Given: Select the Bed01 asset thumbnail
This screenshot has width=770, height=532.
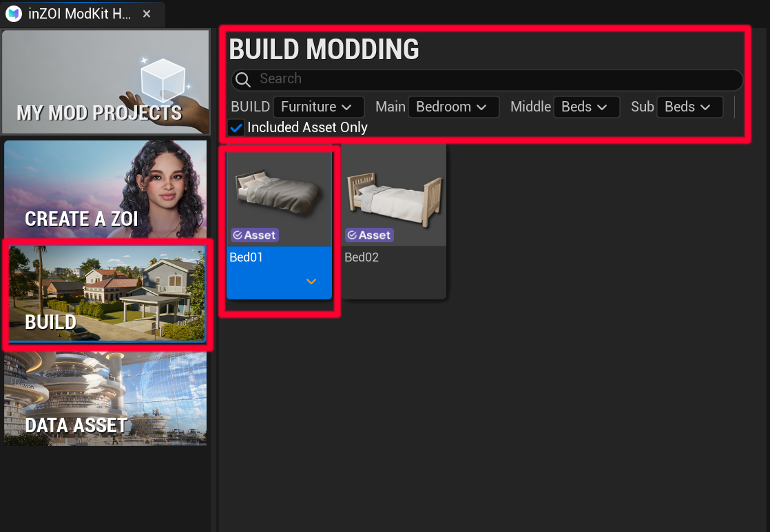Looking at the screenshot, I should point(280,198).
